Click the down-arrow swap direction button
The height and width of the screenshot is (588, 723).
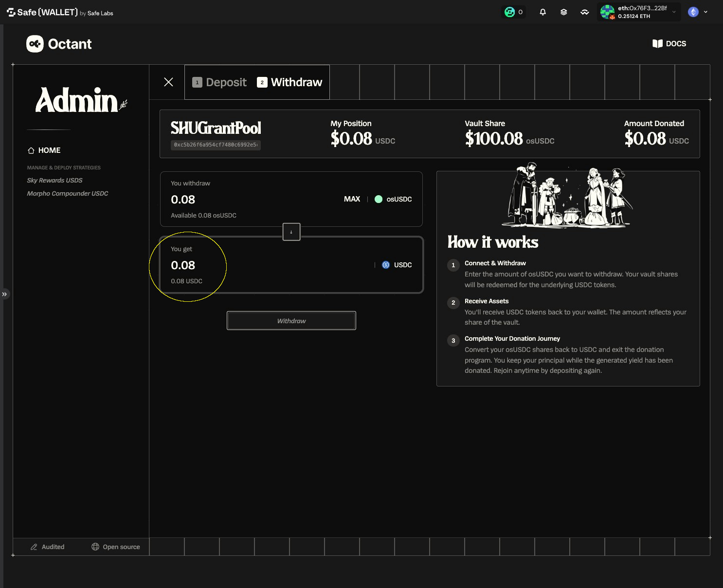(291, 232)
